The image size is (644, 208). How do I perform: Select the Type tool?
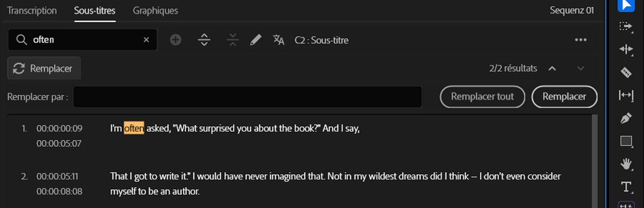tap(626, 187)
